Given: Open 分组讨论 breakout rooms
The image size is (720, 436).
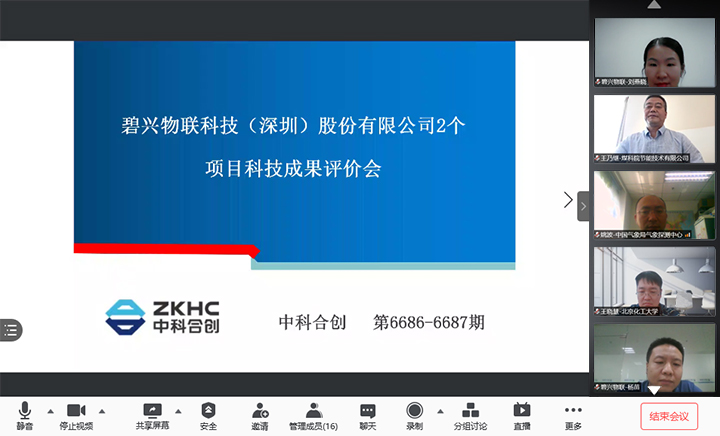Looking at the screenshot, I should (x=470, y=416).
